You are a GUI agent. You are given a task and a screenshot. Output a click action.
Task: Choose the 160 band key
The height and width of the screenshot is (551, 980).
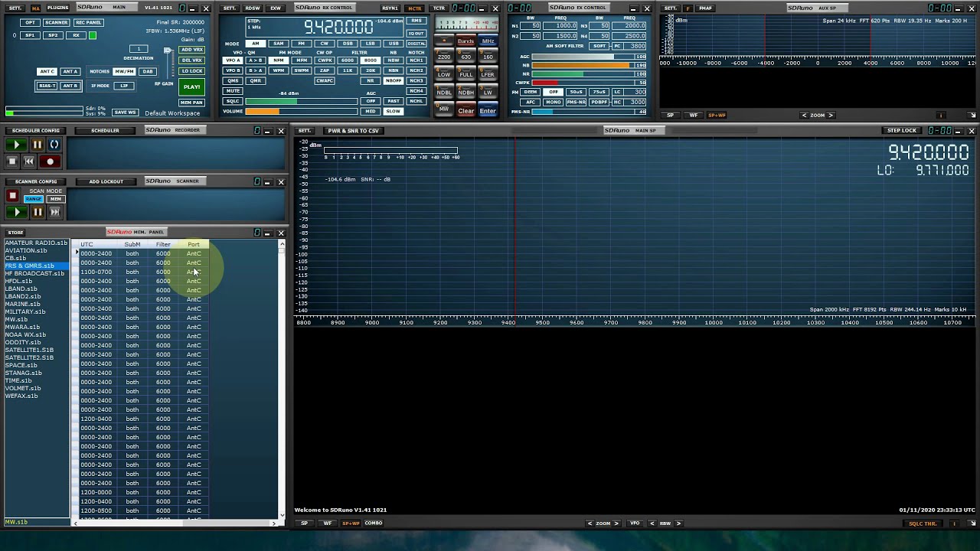[488, 57]
